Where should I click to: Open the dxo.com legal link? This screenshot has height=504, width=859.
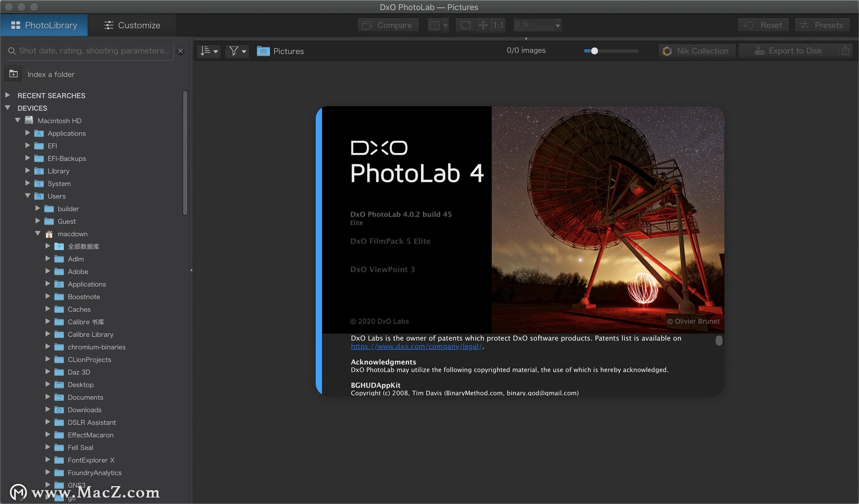[416, 347]
